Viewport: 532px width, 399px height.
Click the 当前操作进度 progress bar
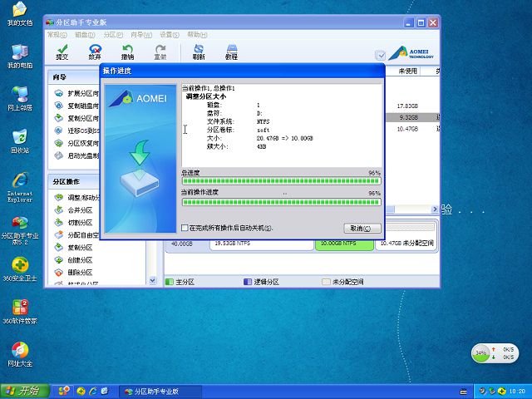tap(281, 202)
